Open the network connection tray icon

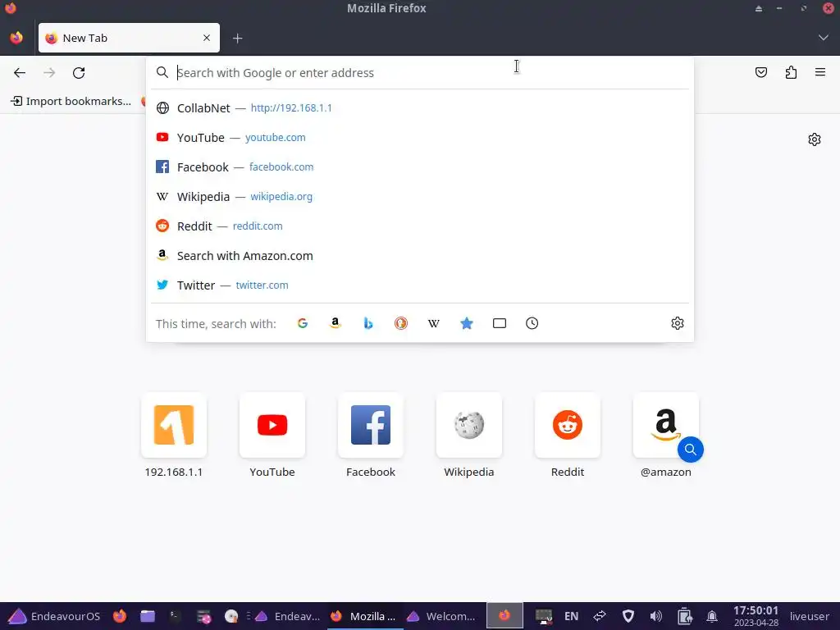(x=600, y=616)
